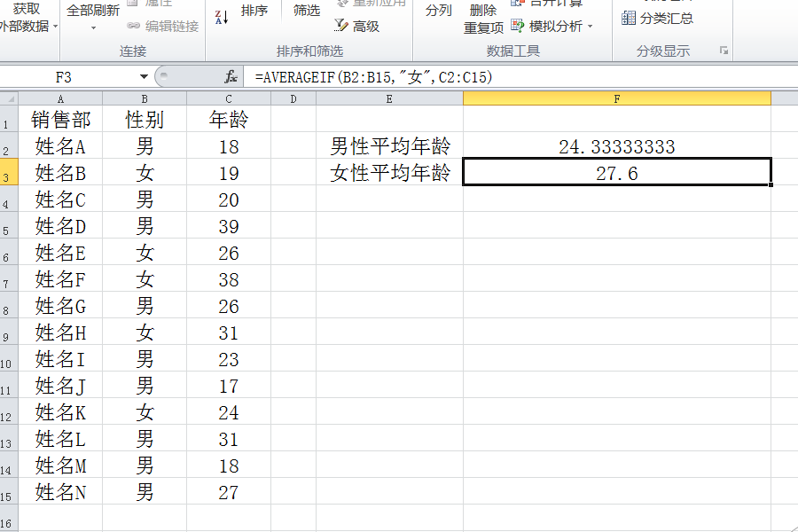Open 高级 advanced filter

click(356, 26)
